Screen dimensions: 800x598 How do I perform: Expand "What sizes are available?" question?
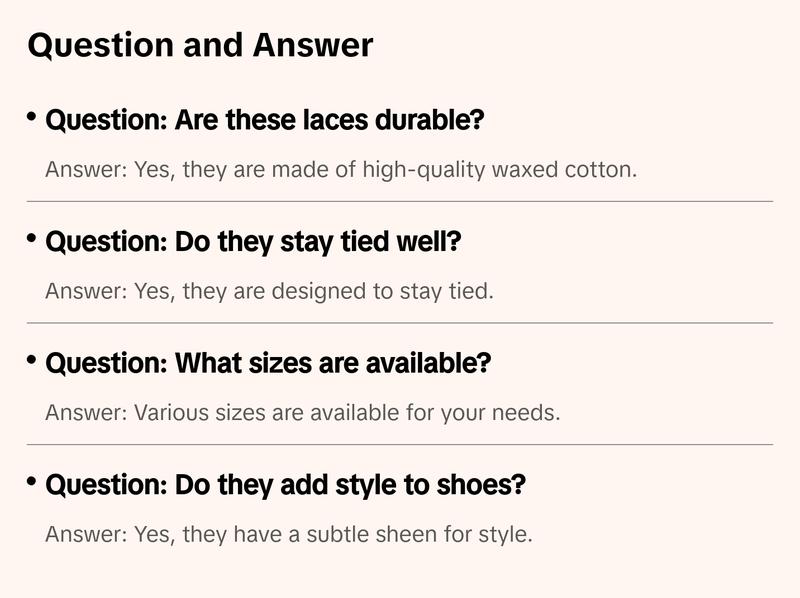(268, 364)
